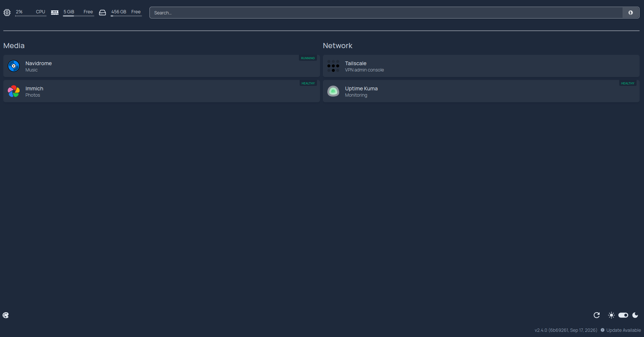Image resolution: width=644 pixels, height=337 pixels.
Task: Click Navidrome RUNNING status badge
Action: point(308,58)
